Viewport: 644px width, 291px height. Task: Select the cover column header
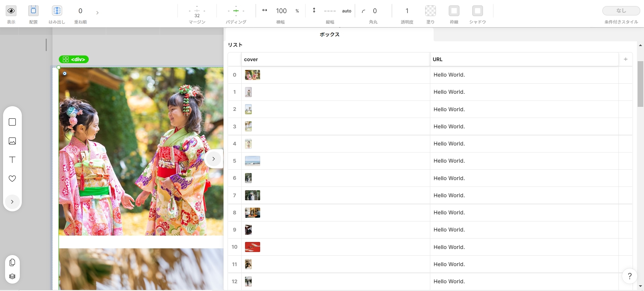pos(335,59)
